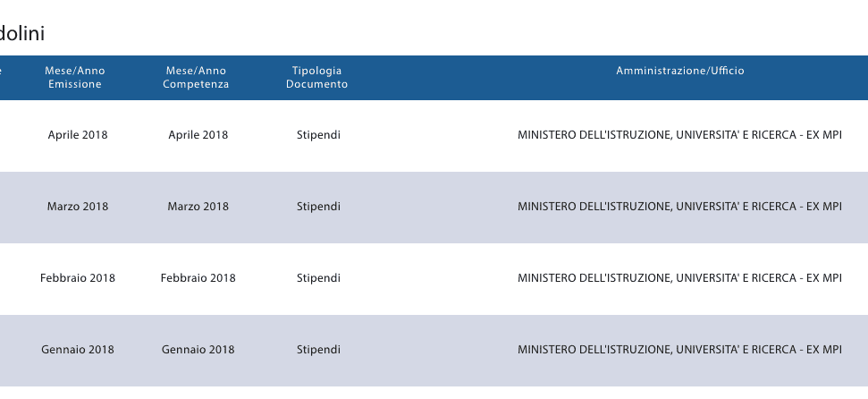Select Gennaio 2018 in Competenza column
868x399 pixels.
point(198,350)
